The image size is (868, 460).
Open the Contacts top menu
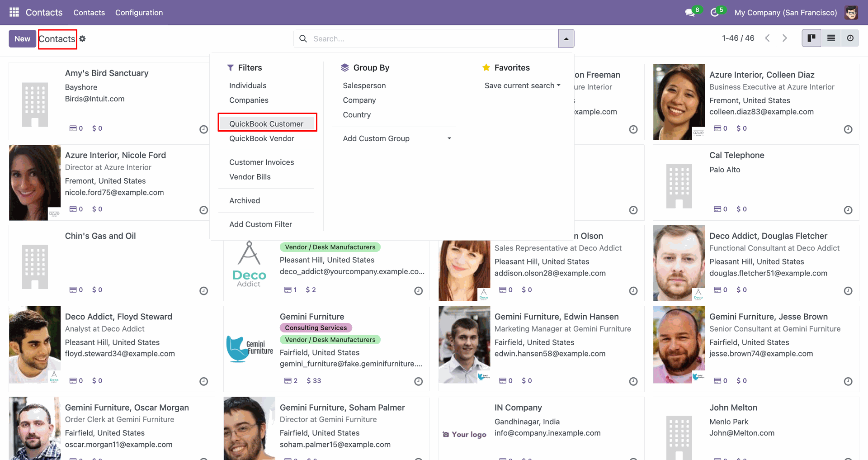tap(89, 13)
